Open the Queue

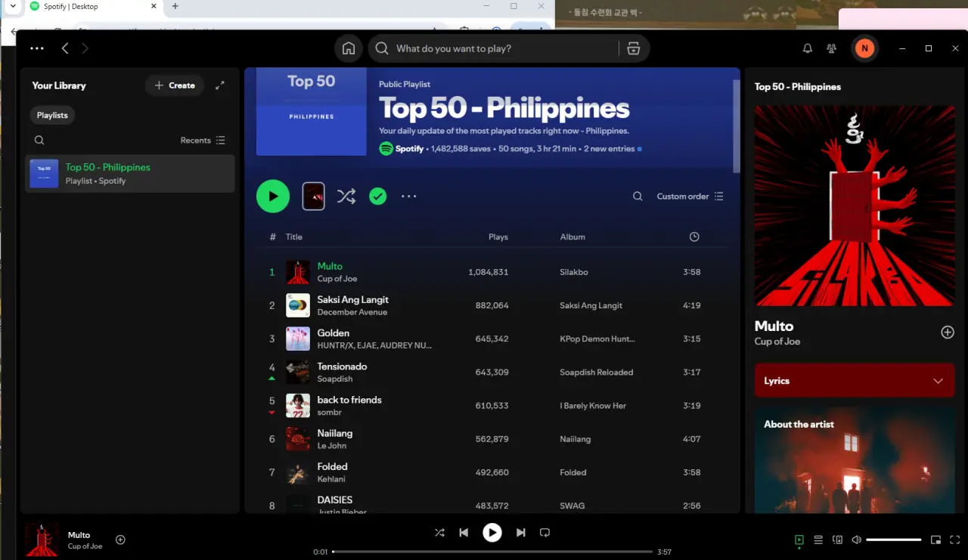click(x=818, y=540)
